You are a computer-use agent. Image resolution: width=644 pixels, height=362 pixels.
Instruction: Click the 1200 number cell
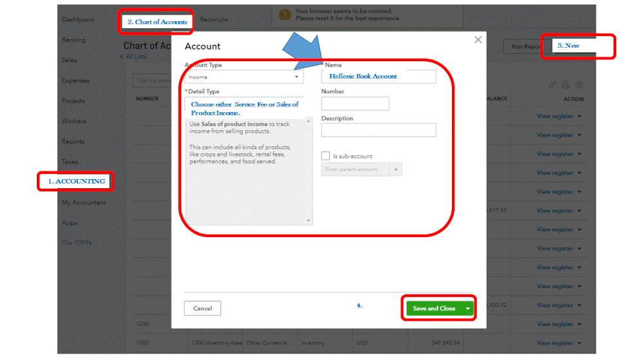click(x=142, y=324)
